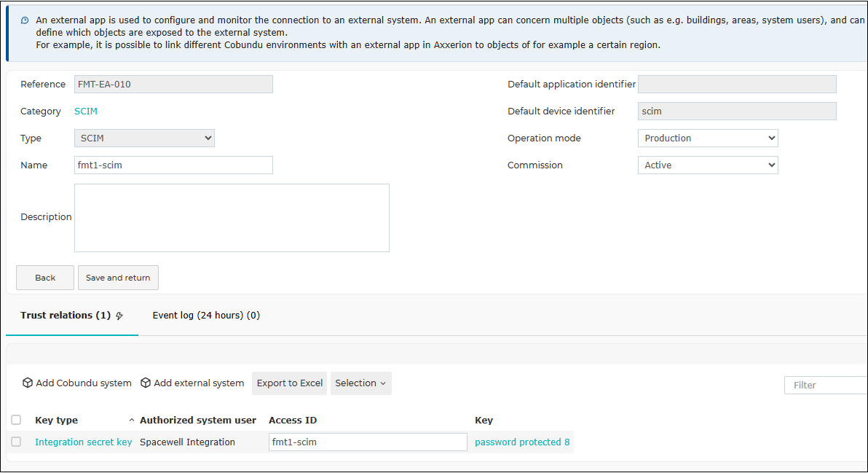Click the info icon in the blue banner

(25, 20)
